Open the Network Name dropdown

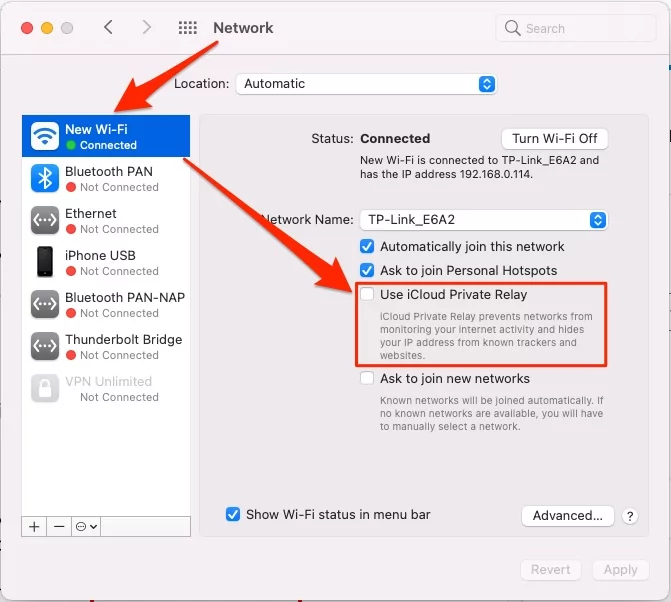[484, 220]
